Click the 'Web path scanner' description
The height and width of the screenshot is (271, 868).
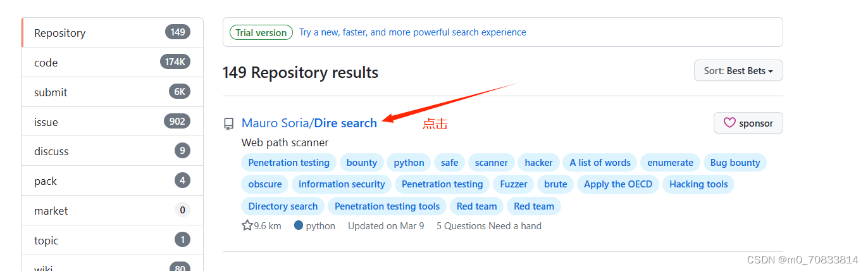[285, 142]
